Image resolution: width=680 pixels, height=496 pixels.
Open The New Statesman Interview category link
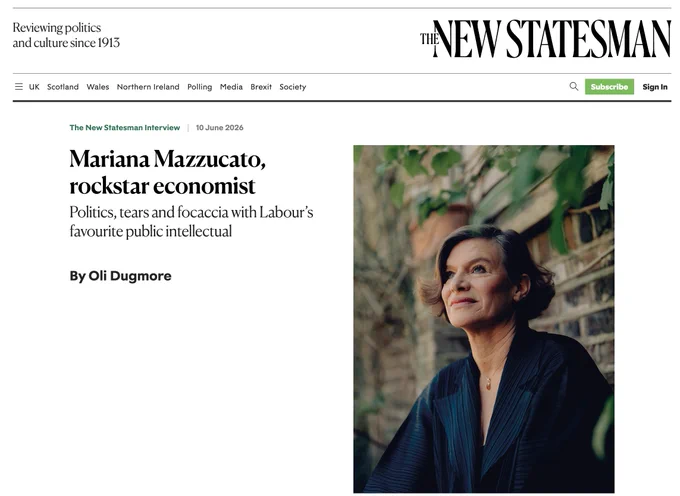[125, 127]
